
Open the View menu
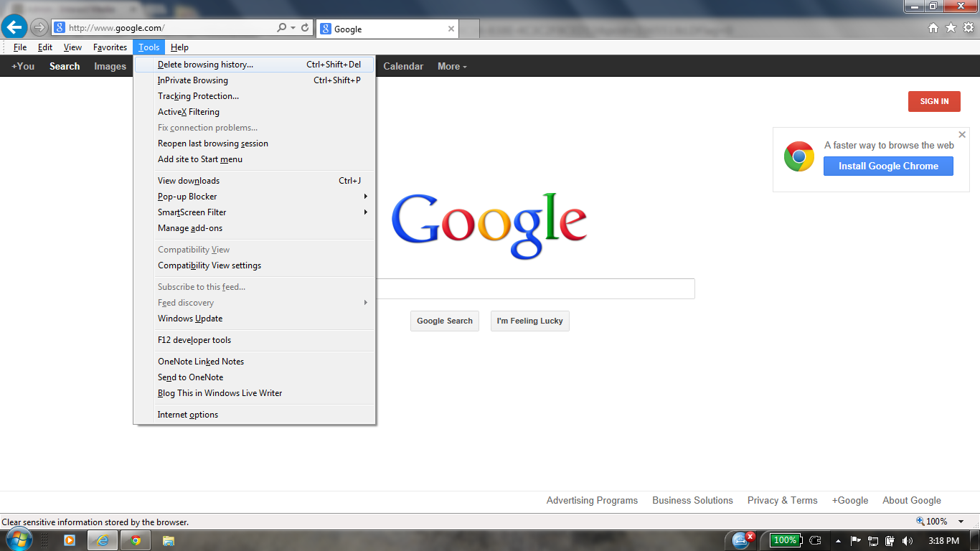tap(72, 47)
